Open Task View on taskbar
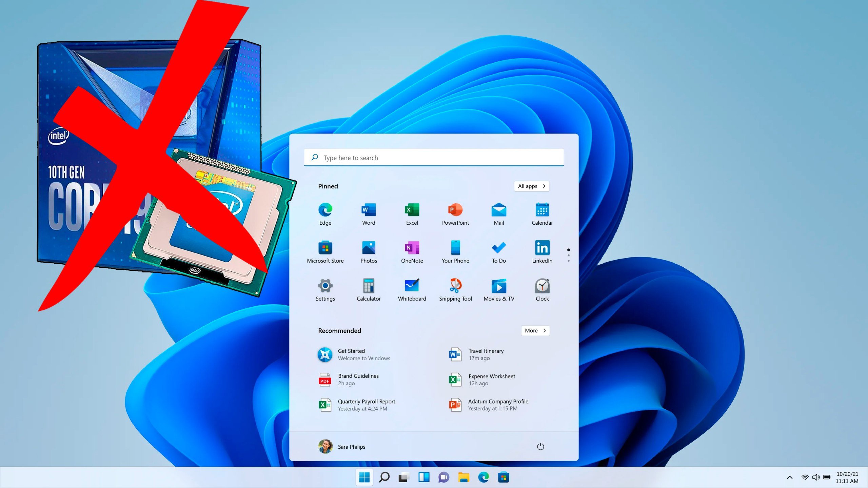 [404, 477]
